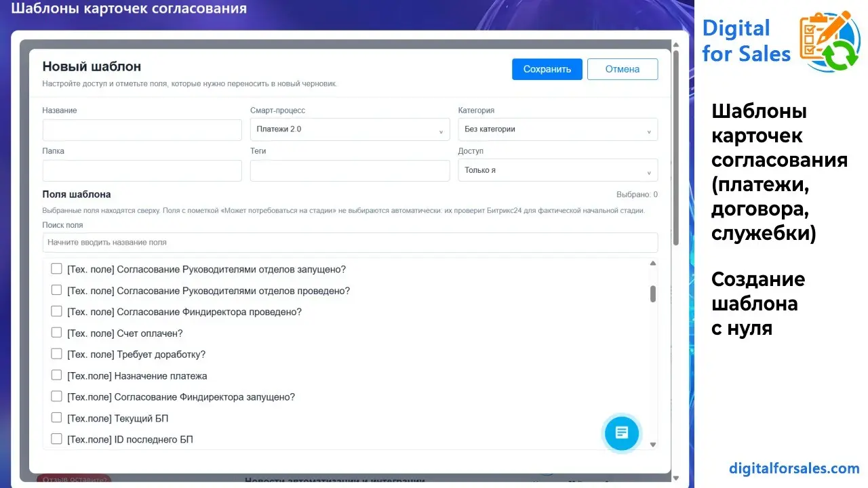The image size is (868, 488).
Task: Click the 'Поля шаблона' section title
Action: tap(77, 195)
